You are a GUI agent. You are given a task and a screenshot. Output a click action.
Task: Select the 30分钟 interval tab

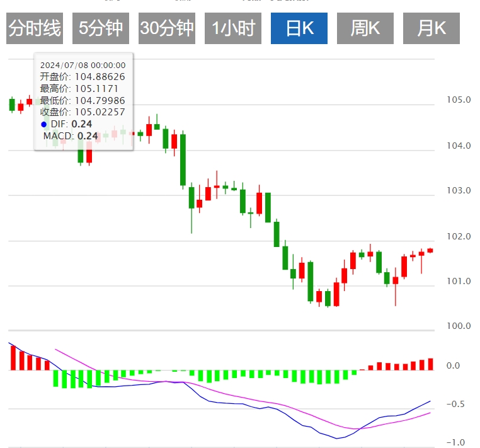[167, 28]
